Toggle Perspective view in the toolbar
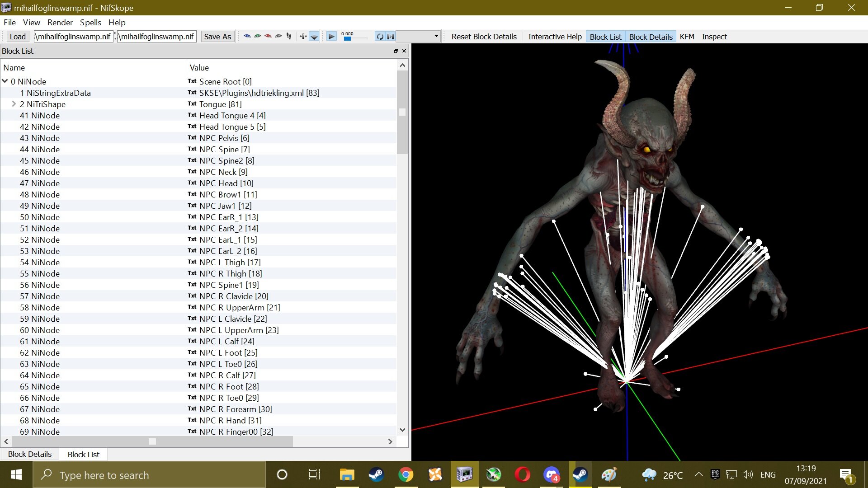 click(x=314, y=36)
